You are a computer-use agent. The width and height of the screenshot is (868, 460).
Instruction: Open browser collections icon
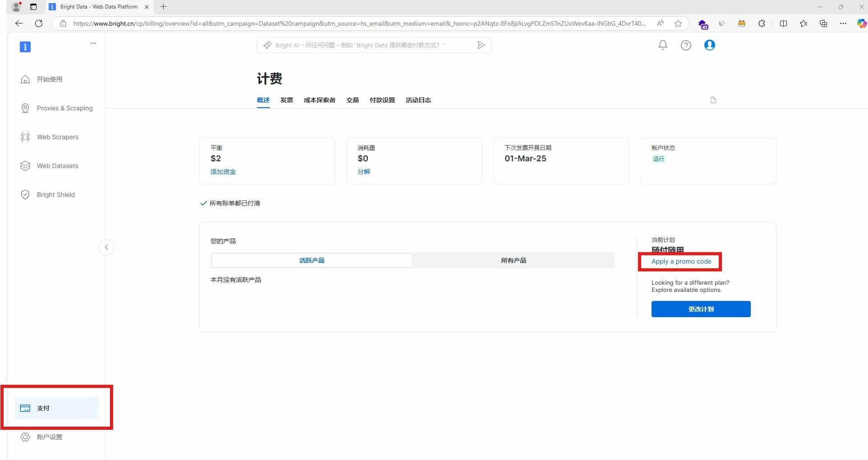(x=823, y=23)
